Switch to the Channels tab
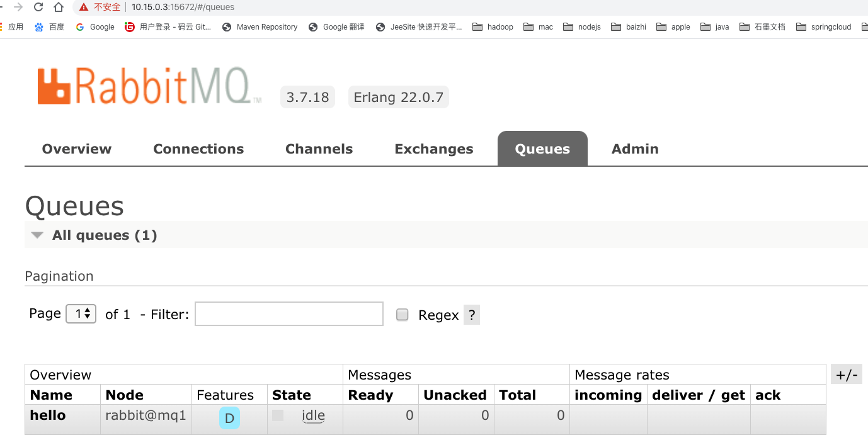868x445 pixels. pyautogui.click(x=319, y=149)
